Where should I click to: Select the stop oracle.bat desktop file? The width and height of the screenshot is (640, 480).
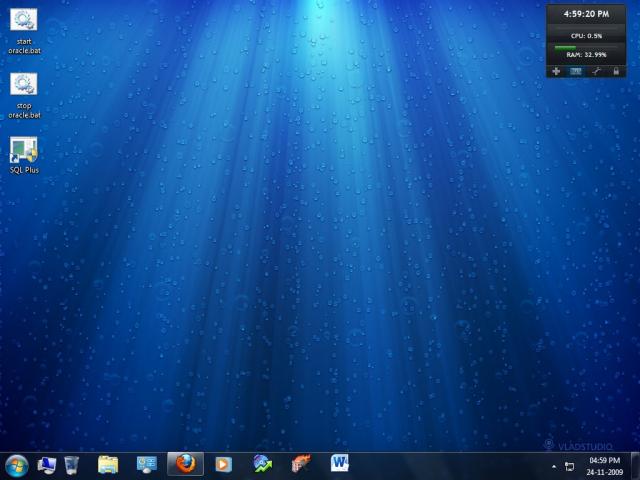[24, 96]
